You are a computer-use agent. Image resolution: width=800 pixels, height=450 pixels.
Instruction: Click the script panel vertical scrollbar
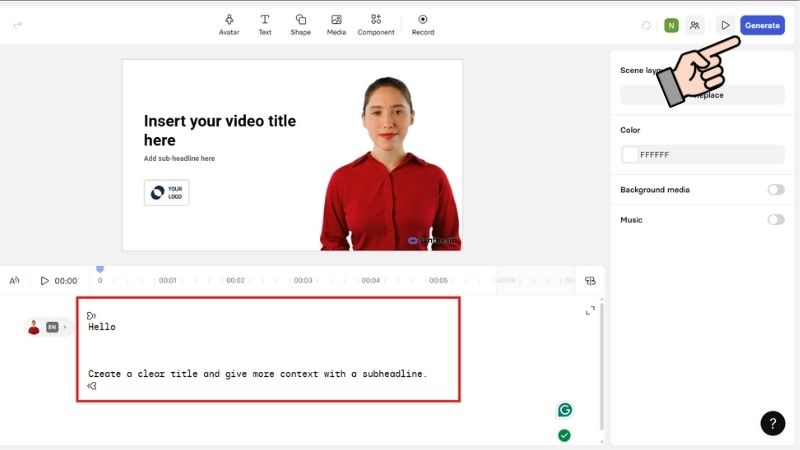(602, 366)
